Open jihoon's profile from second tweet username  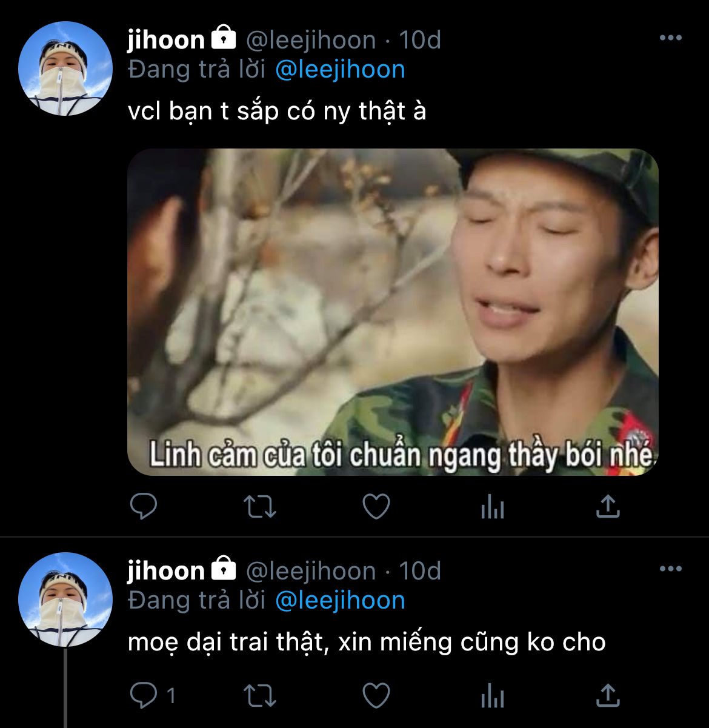tap(166, 571)
